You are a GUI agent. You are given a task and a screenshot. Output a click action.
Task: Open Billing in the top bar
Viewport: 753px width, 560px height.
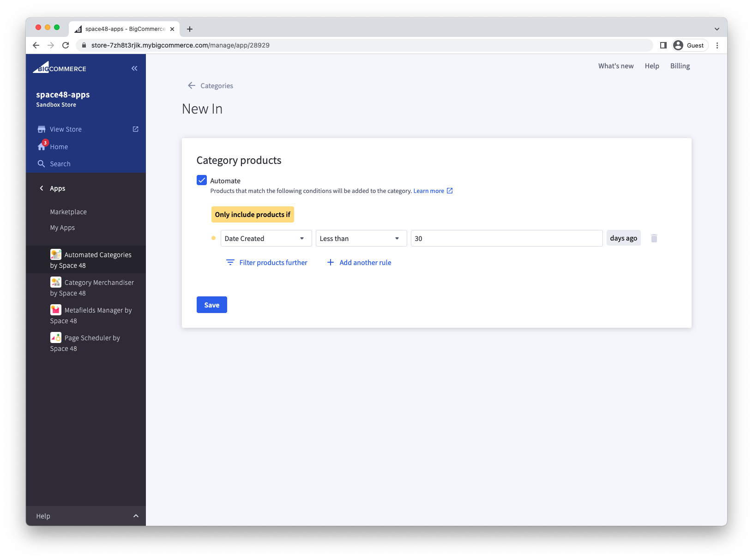[x=680, y=66]
